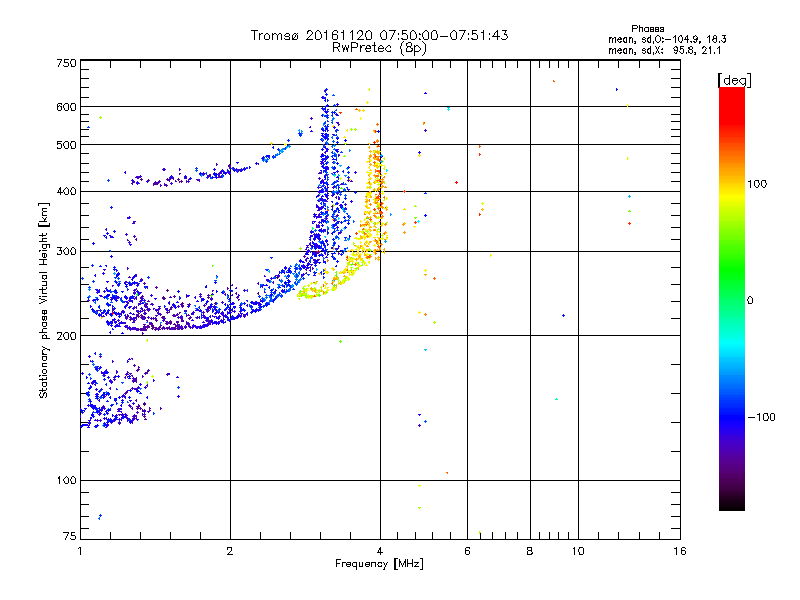
Task: Click the colorbar label '100'
Action: pyautogui.click(x=757, y=184)
